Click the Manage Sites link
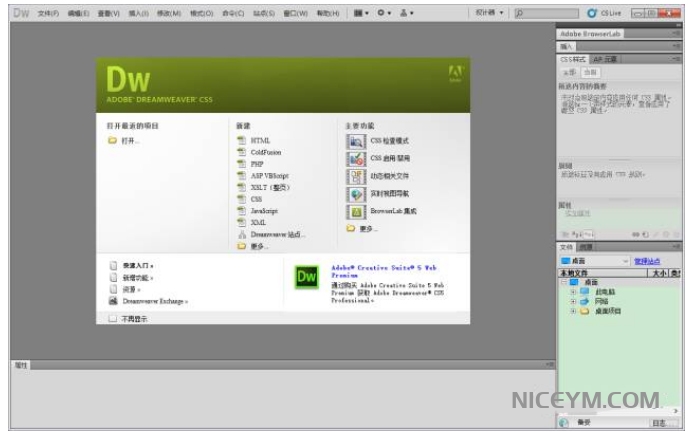 (x=647, y=261)
